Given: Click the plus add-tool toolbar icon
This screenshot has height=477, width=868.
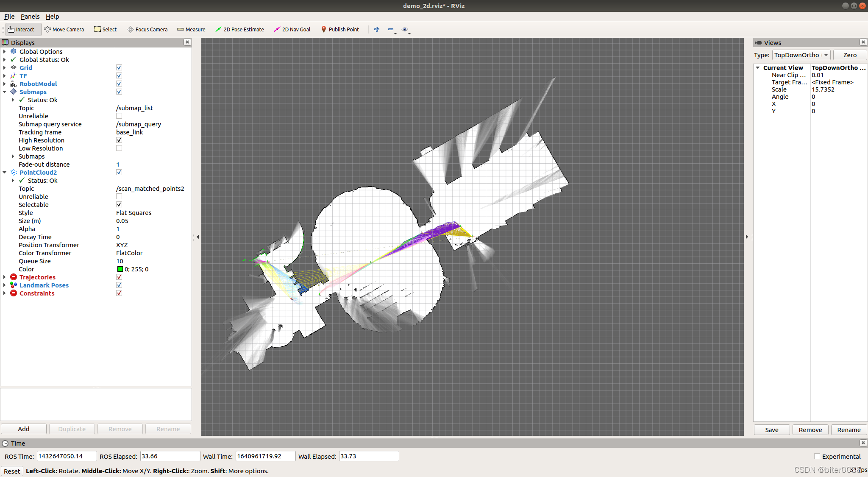Looking at the screenshot, I should coord(377,29).
